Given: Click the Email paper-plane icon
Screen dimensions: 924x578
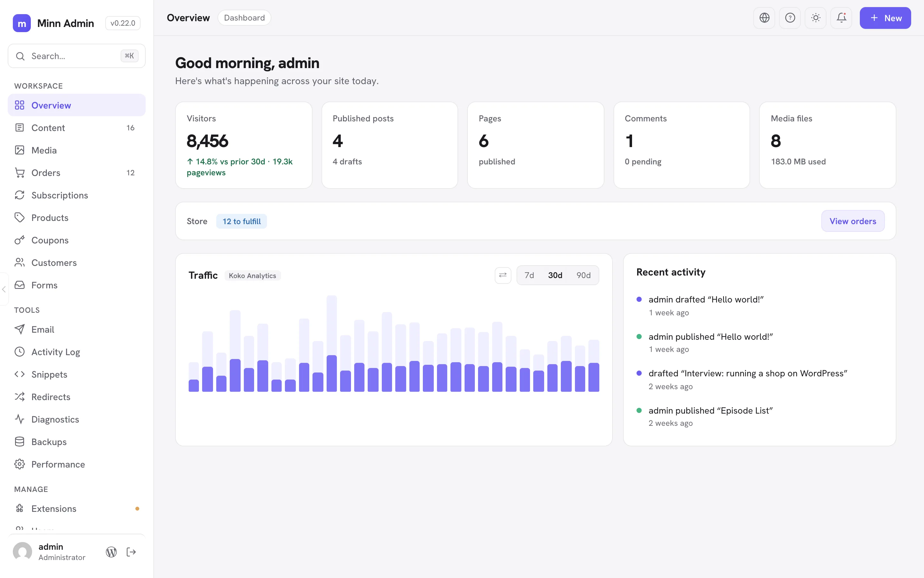Looking at the screenshot, I should pos(20,329).
